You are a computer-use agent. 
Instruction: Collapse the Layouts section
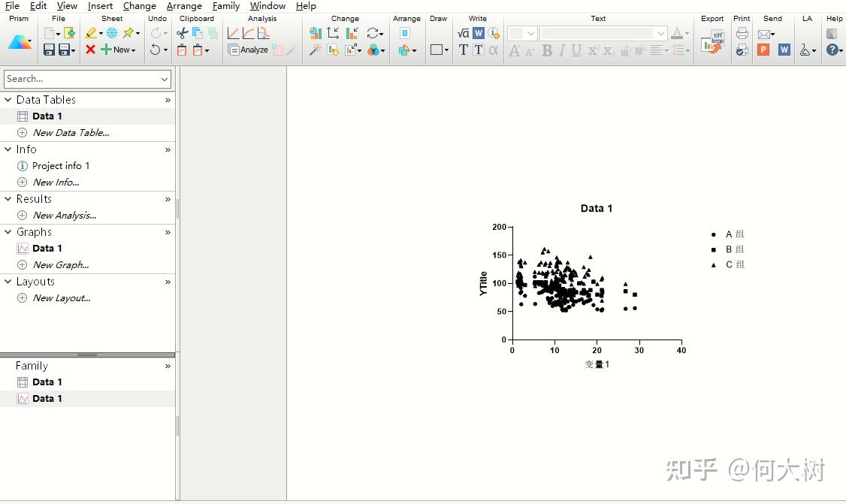point(8,282)
